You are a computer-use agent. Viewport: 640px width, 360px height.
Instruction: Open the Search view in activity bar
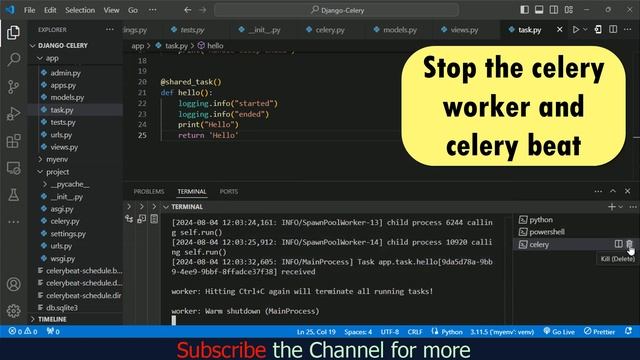[x=13, y=60]
